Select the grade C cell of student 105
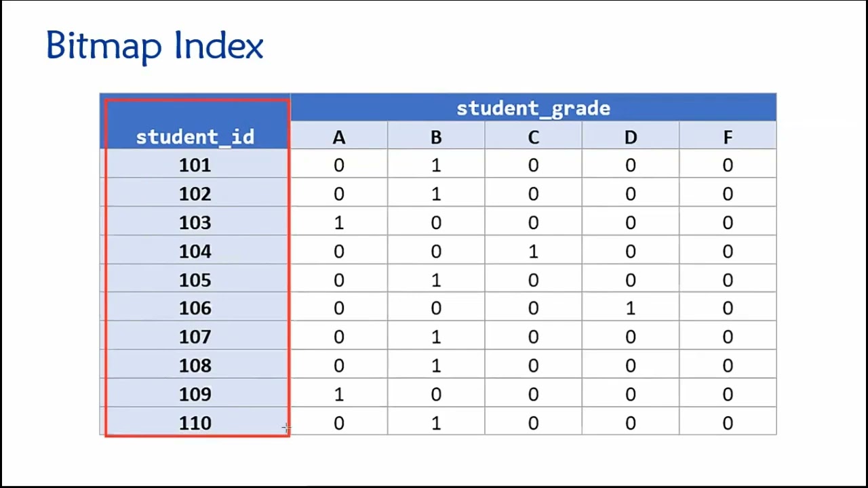The image size is (868, 488). pyautogui.click(x=533, y=279)
